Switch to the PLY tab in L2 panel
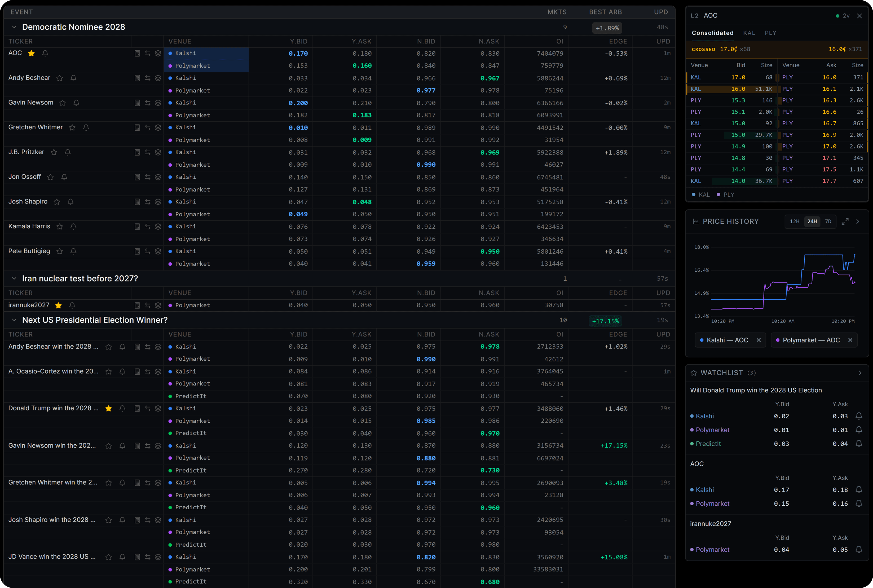 [x=771, y=33]
